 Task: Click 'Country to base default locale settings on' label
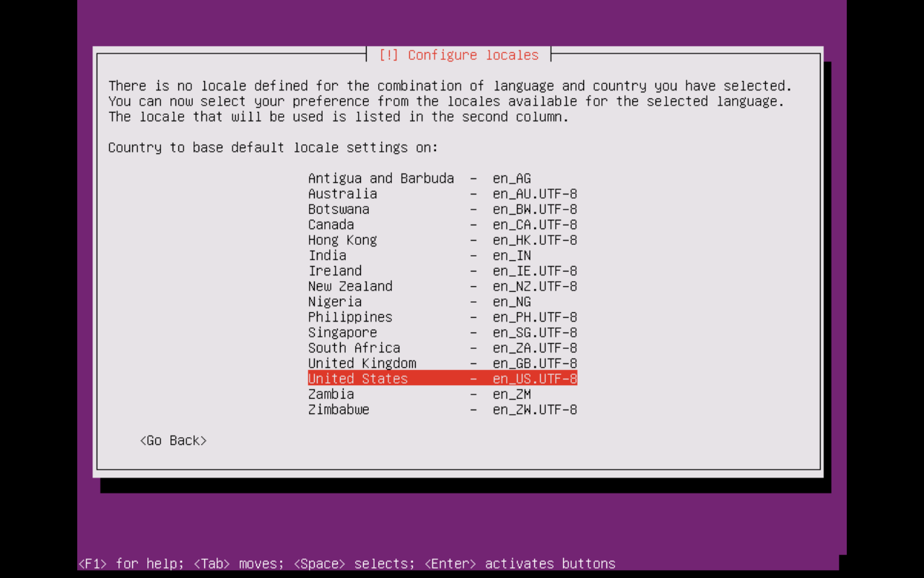[x=273, y=148]
